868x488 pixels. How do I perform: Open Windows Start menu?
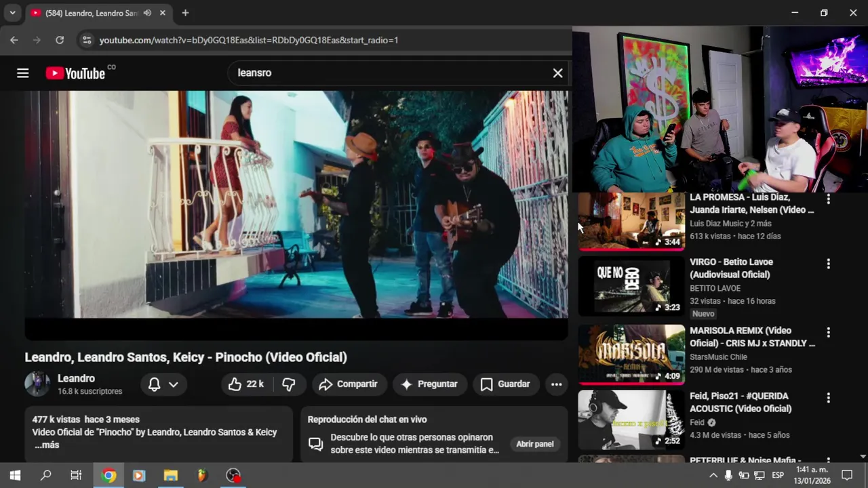15,475
